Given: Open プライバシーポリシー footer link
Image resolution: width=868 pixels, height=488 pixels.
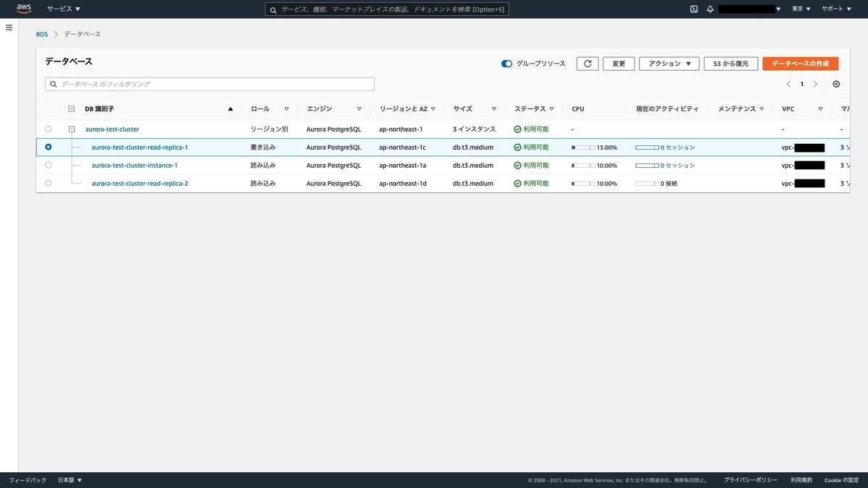Looking at the screenshot, I should [751, 480].
